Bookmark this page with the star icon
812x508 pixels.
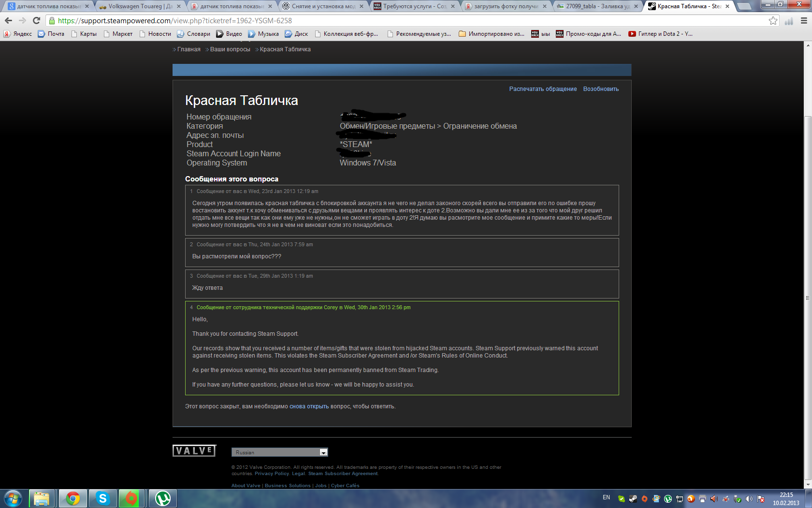pos(773,20)
